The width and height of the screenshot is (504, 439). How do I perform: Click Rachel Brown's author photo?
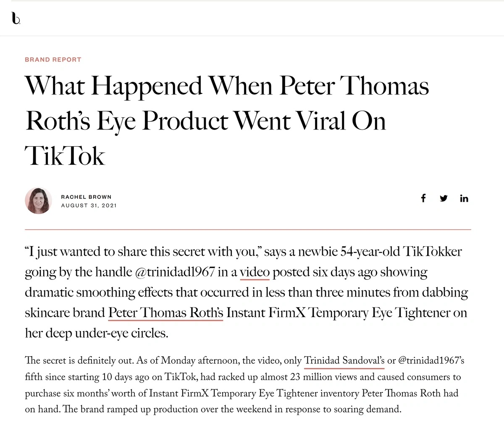[39, 200]
